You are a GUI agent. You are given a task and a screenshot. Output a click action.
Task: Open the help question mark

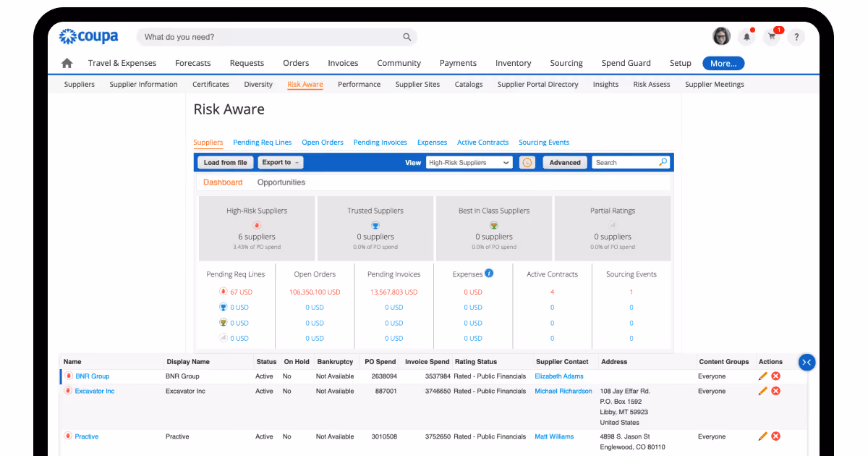(x=796, y=37)
